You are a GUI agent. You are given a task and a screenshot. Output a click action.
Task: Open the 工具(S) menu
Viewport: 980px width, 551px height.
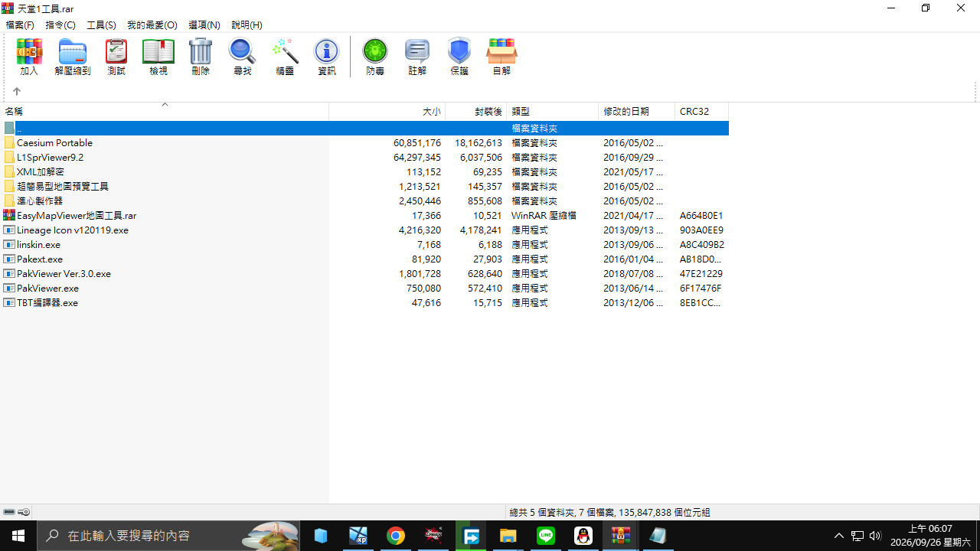[x=101, y=25]
